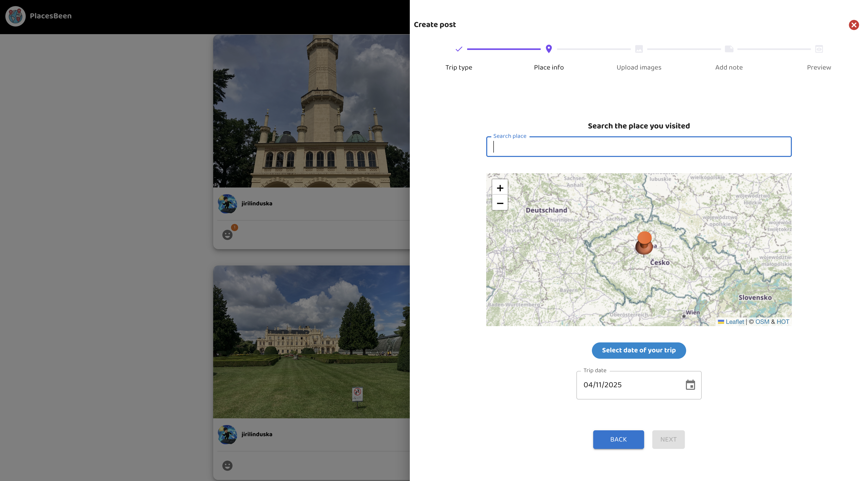Viewport: 868px width, 481px height.
Task: Open the Trip date calendar picker
Action: [x=690, y=385]
